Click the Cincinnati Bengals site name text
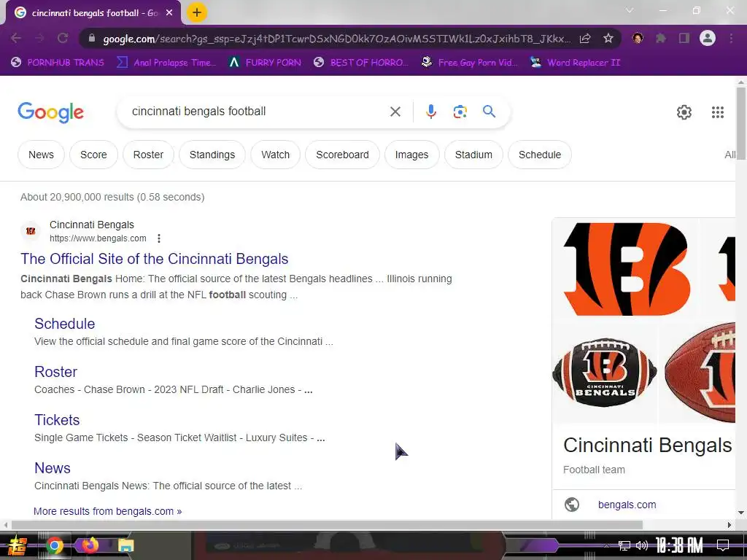The width and height of the screenshot is (747, 560). 92,225
